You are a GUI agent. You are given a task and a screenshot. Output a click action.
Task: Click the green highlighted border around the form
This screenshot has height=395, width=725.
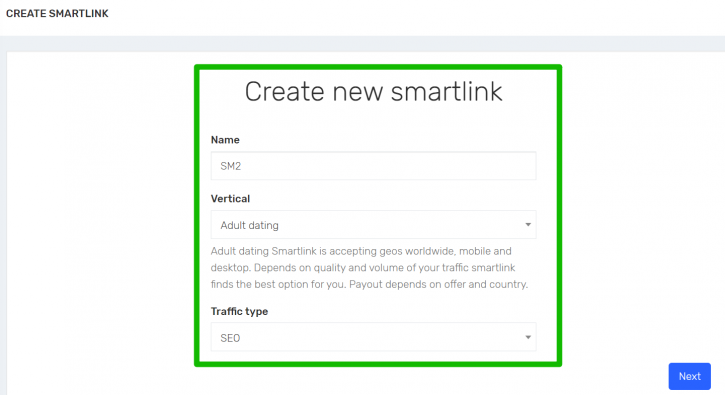[x=378, y=67]
